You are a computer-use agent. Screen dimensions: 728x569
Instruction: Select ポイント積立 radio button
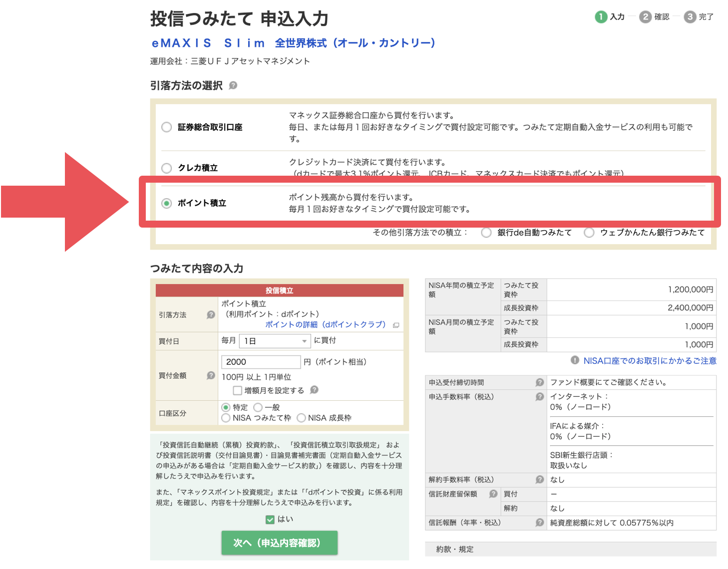[167, 203]
